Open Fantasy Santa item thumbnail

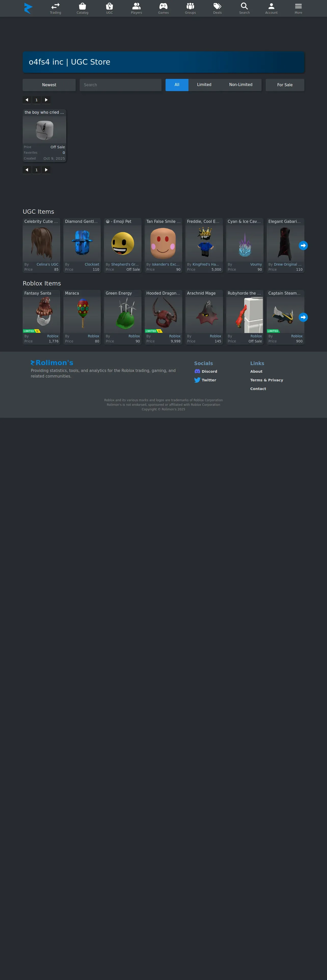point(42,315)
